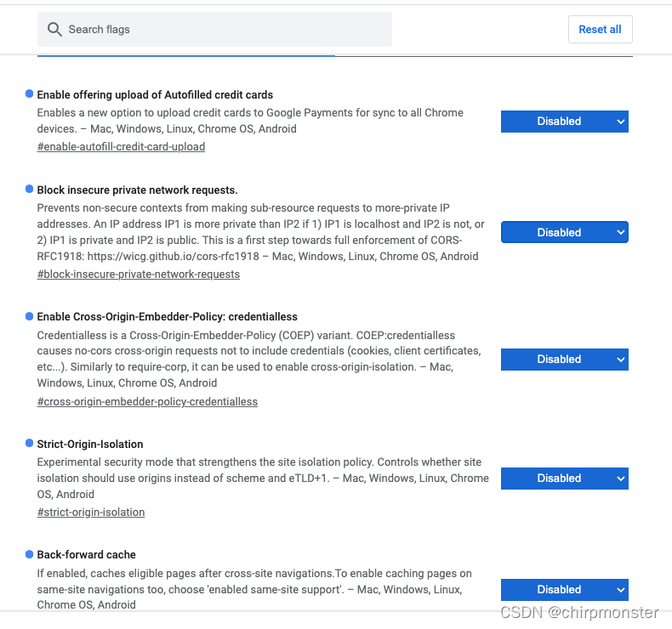Click the magnifying glass search icon
672x629 pixels.
(54, 30)
